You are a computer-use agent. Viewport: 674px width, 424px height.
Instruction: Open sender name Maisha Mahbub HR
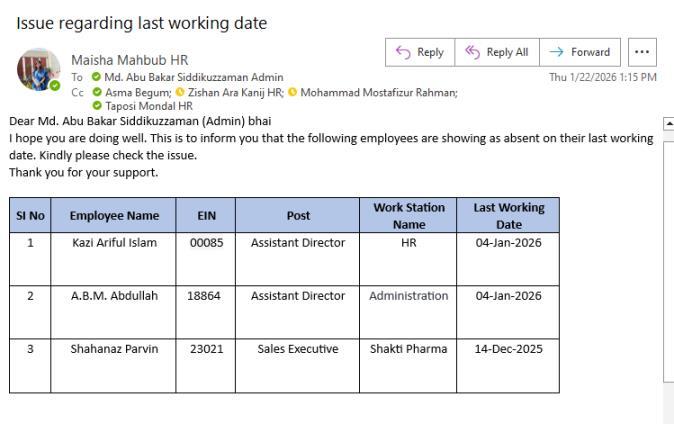(129, 61)
